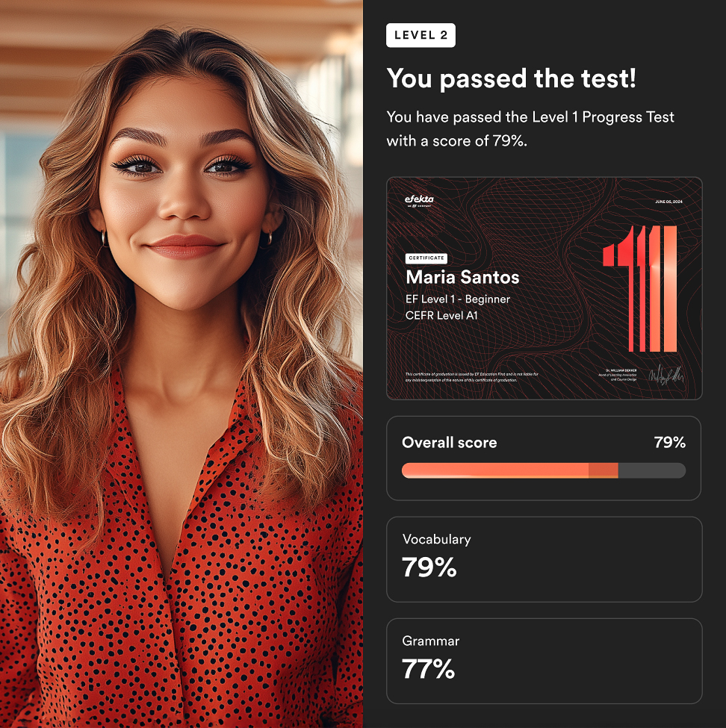This screenshot has height=728, width=726.
Task: Click the darker end segment of progress bar
Action: click(x=604, y=470)
